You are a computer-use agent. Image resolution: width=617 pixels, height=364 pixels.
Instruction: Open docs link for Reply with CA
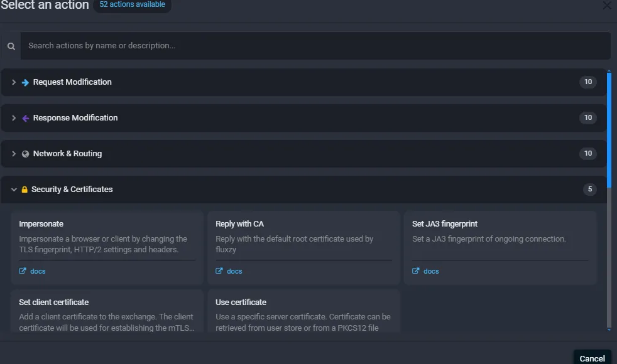(234, 271)
